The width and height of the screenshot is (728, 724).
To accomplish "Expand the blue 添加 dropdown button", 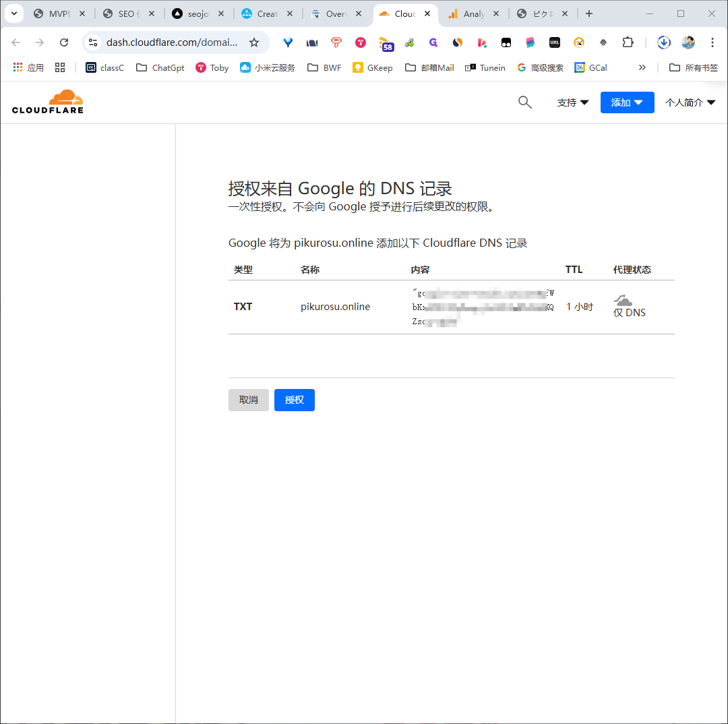I will pos(627,102).
